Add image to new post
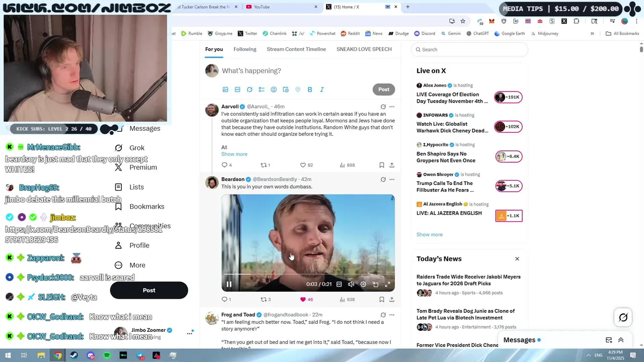 click(x=225, y=89)
